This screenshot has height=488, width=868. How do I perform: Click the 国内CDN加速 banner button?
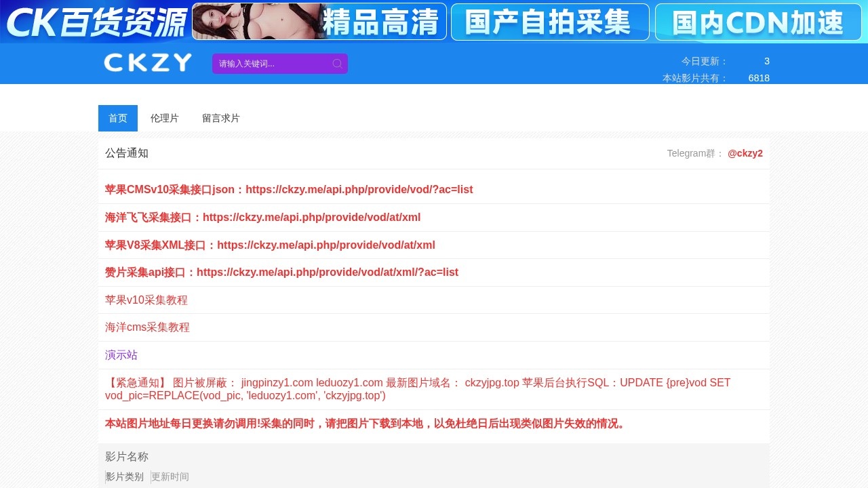pyautogui.click(x=758, y=22)
